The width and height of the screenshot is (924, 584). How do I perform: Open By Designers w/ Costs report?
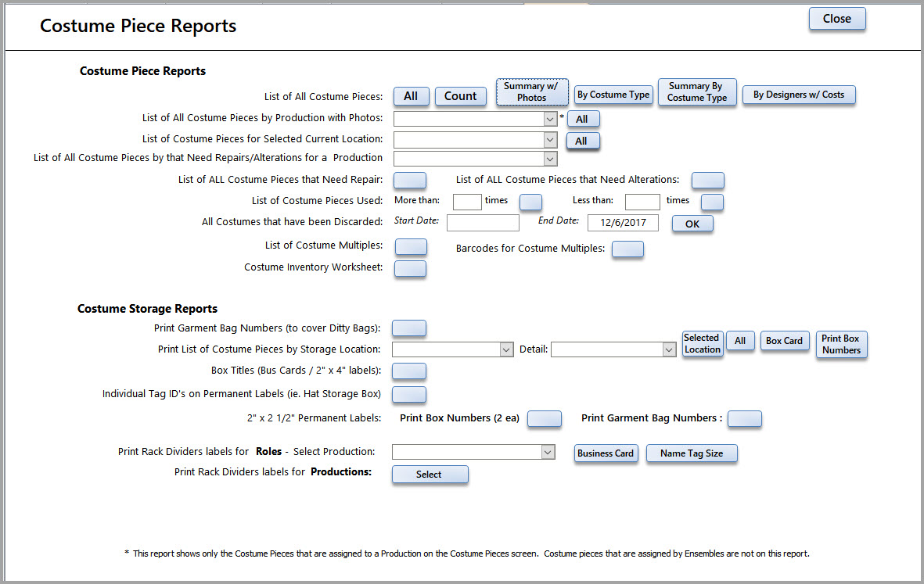click(x=799, y=95)
